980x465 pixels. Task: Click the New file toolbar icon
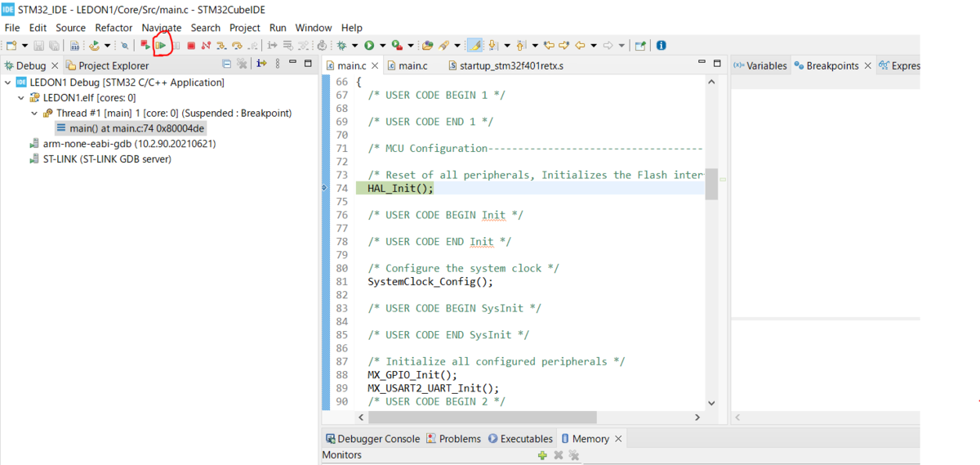point(11,45)
